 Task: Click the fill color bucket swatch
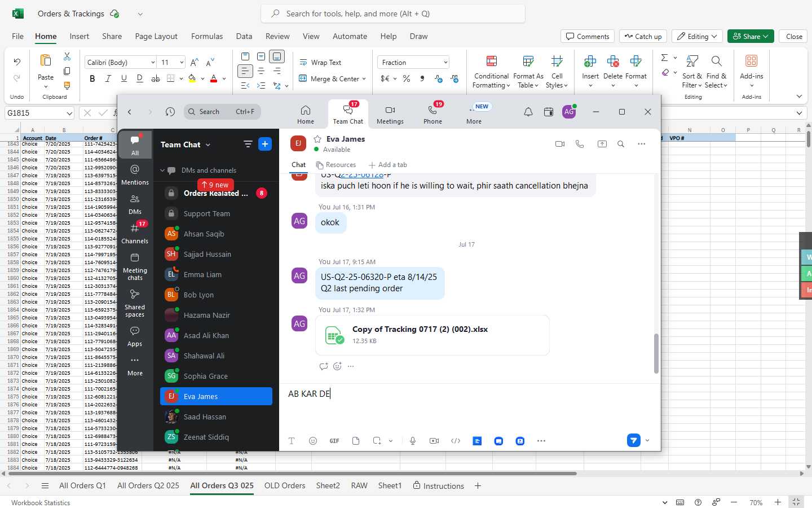(192, 78)
